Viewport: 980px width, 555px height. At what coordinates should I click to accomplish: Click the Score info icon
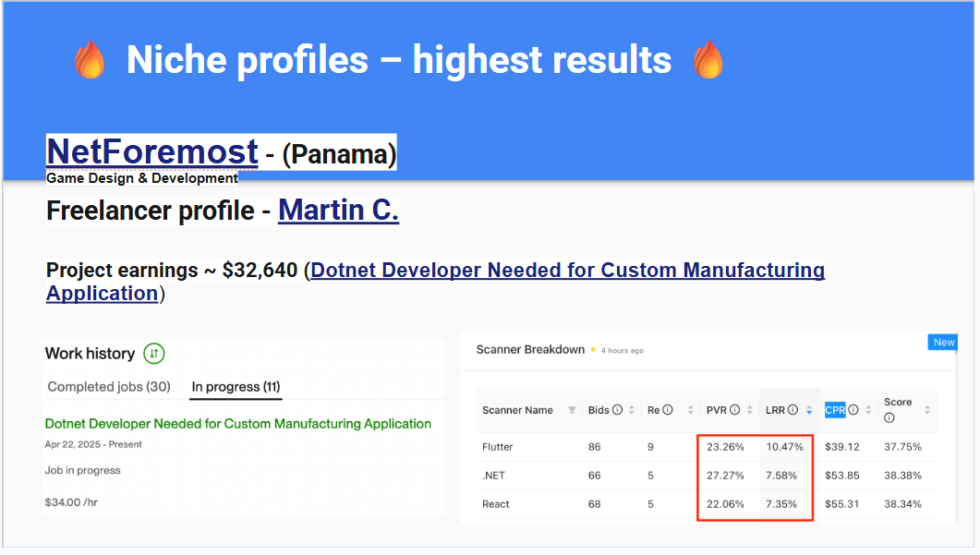[889, 418]
